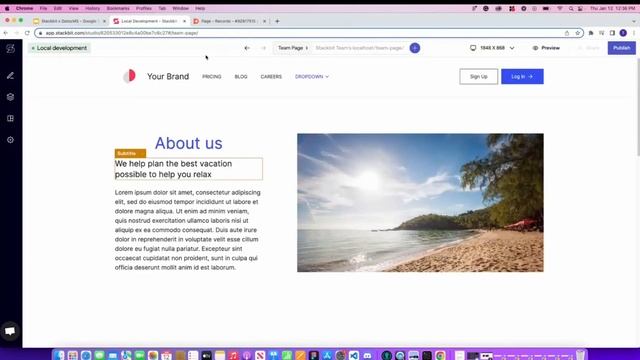Screen dimensions: 640x360
Task: Click the Wi-Fi status icon
Action: click(x=560, y=8)
